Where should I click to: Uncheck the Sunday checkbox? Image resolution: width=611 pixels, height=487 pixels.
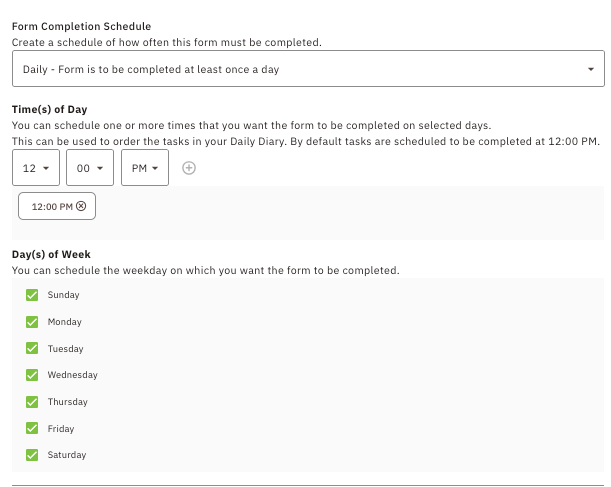pyautogui.click(x=32, y=295)
